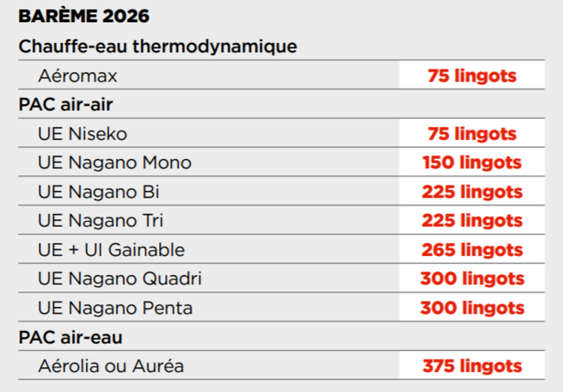Click the UE Niseko row label
Screen dimensions: 563x392
pyautogui.click(x=83, y=134)
